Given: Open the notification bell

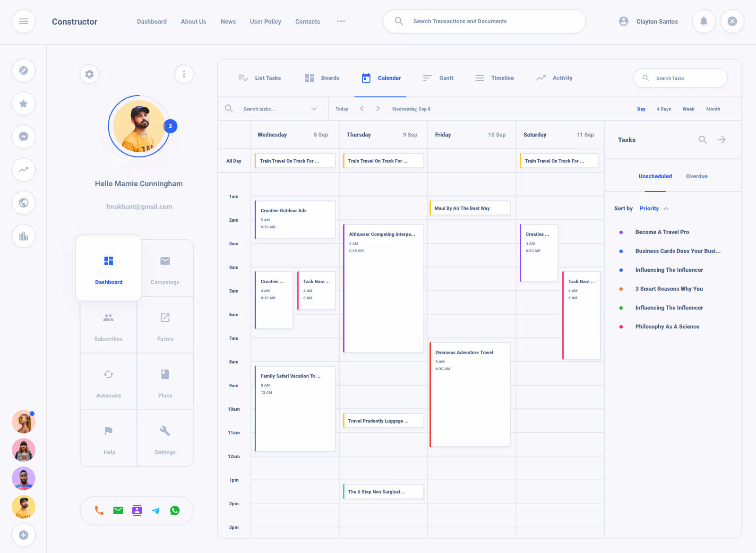Looking at the screenshot, I should point(704,21).
